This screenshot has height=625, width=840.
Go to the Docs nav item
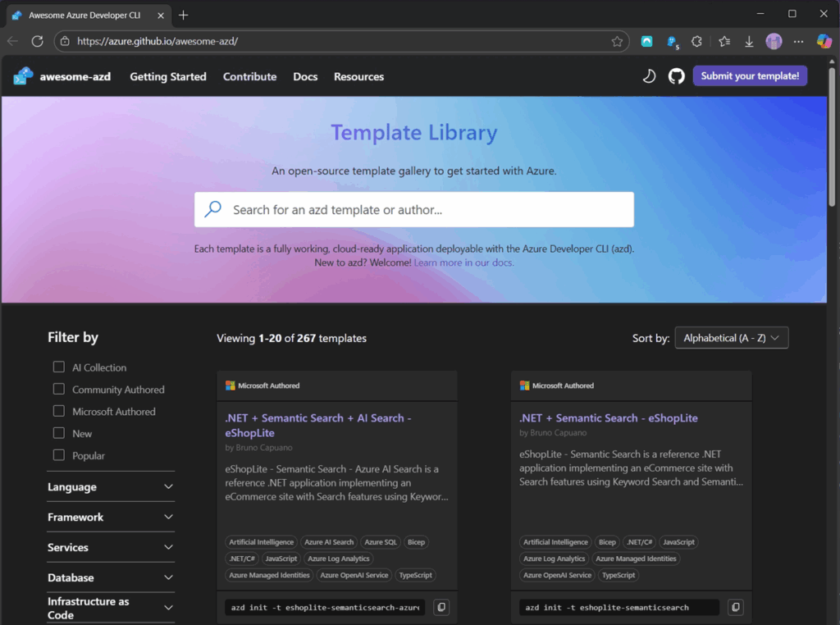coord(305,76)
